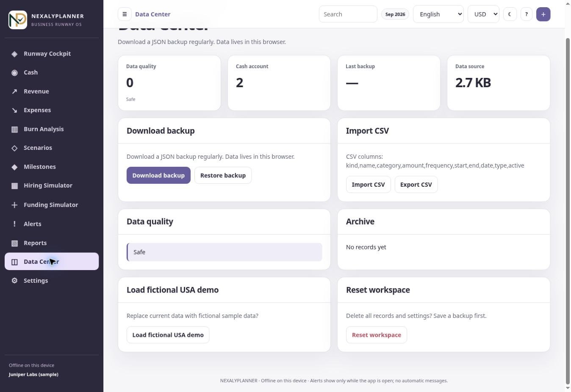
Task: Click the Reports hatched icon
Action: [x=14, y=243]
